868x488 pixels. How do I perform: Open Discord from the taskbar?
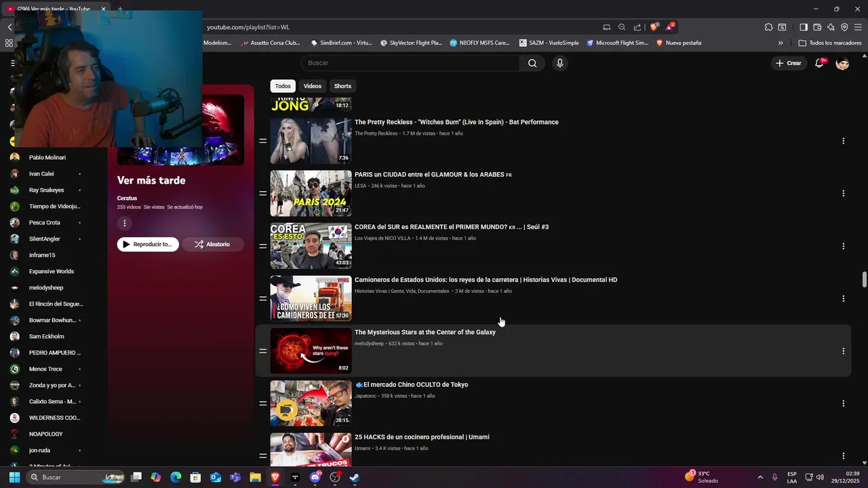click(x=315, y=477)
